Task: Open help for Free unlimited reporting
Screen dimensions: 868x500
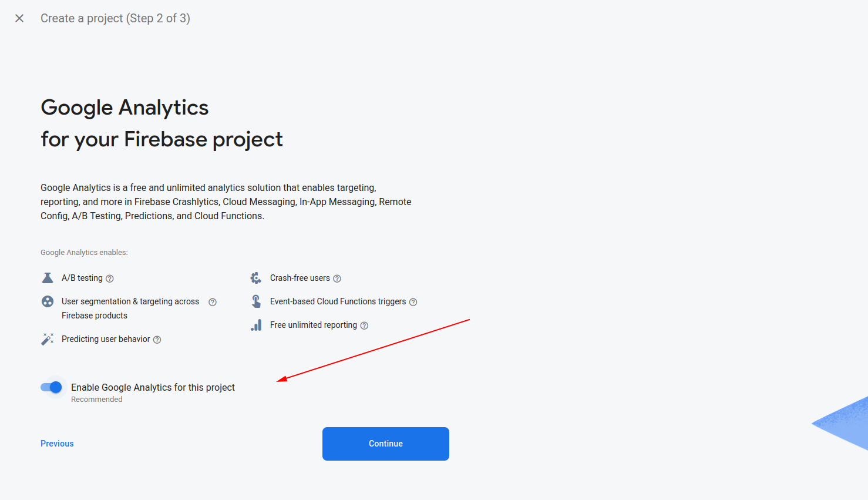Action: [364, 325]
